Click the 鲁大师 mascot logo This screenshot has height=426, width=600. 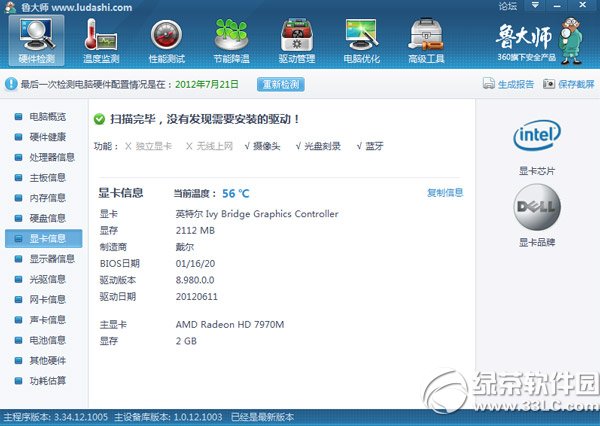pyautogui.click(x=570, y=41)
